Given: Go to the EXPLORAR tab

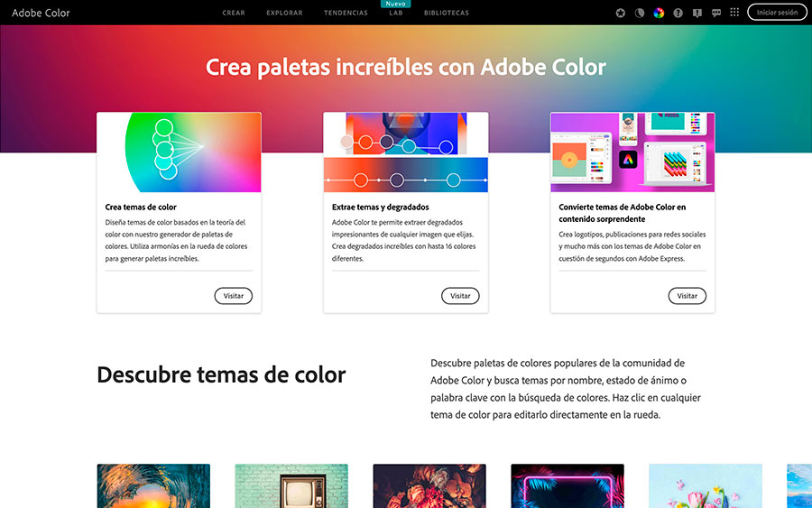Looking at the screenshot, I should pos(284,14).
